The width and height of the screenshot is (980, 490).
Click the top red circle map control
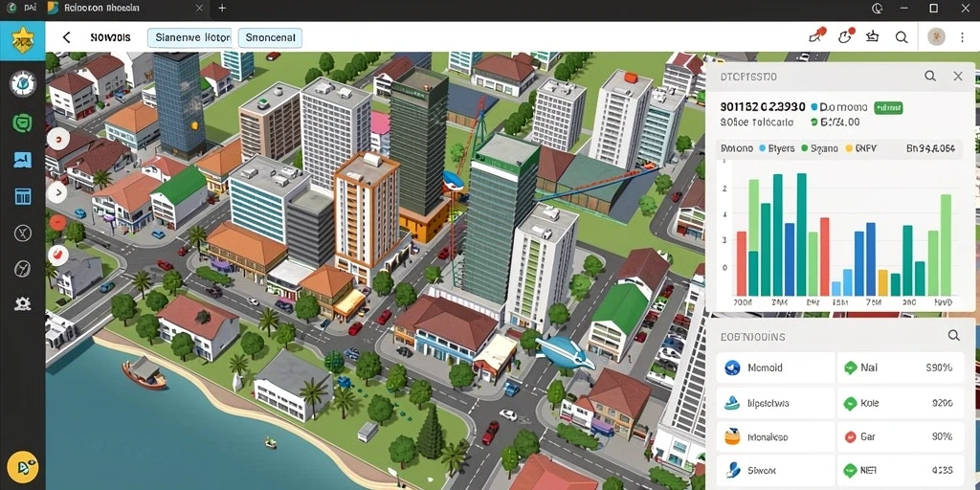pos(57,140)
